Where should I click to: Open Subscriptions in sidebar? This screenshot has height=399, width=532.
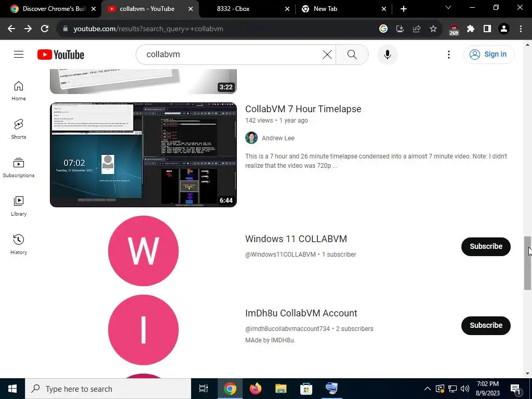coord(19,168)
